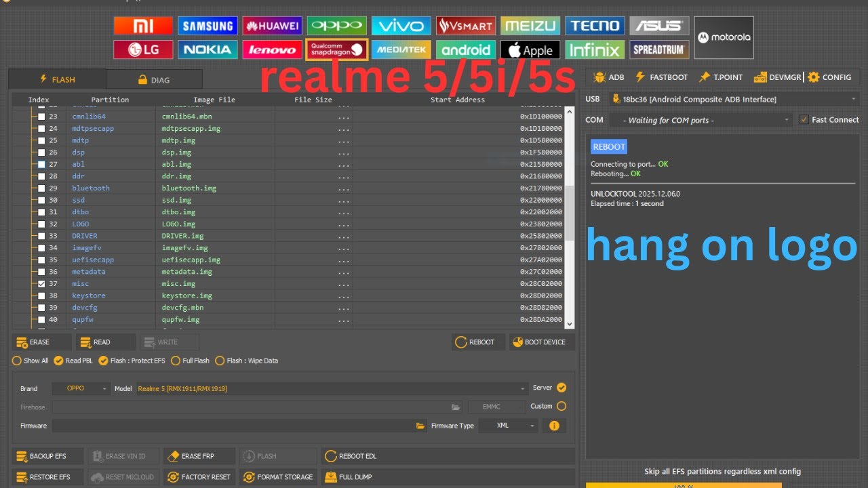Check the metadata partition checkbox
The height and width of the screenshot is (488, 868).
coord(41,272)
